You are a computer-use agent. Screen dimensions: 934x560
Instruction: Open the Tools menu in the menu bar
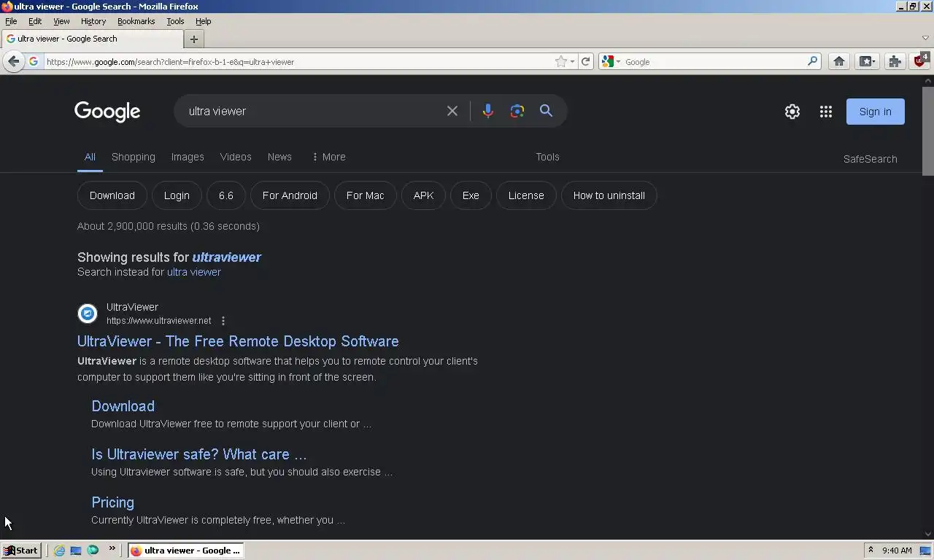point(175,21)
